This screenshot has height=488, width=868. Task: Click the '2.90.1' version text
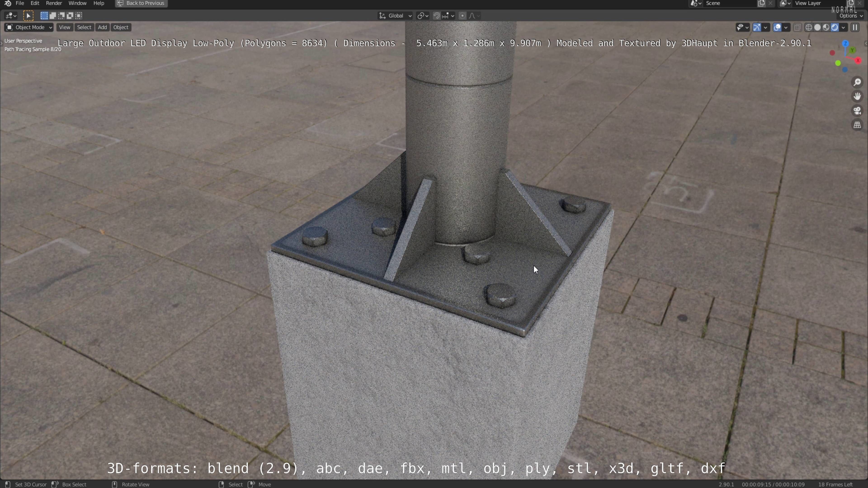point(726,484)
